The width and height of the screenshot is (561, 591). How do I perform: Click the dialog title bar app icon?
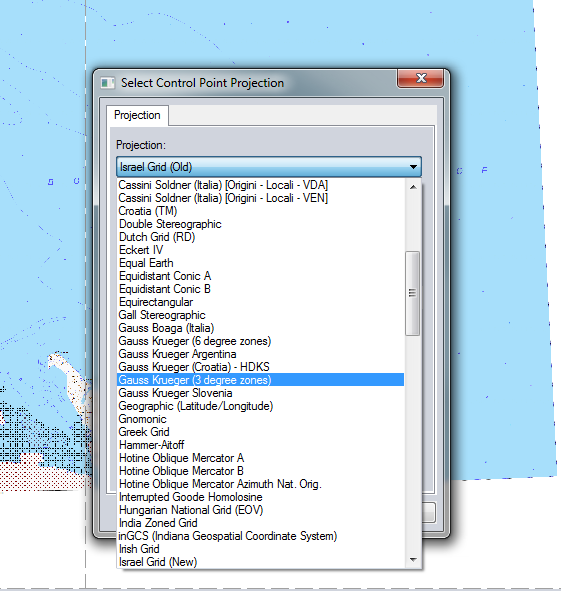point(107,83)
